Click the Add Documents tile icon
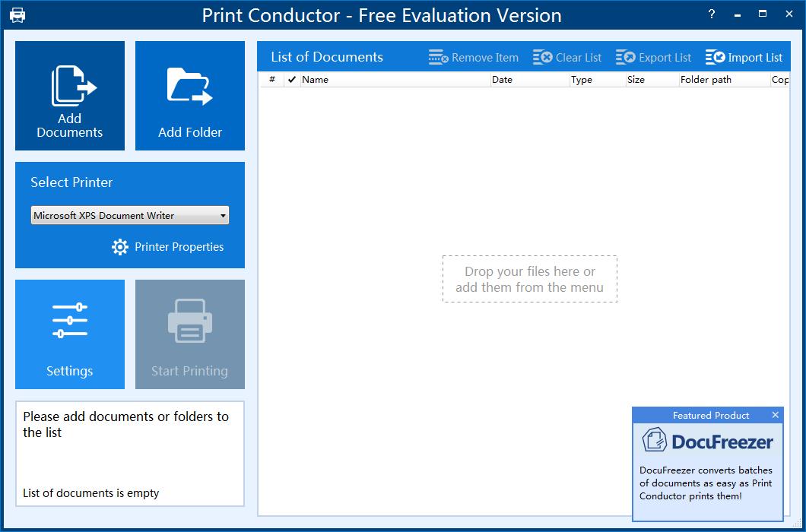Image resolution: width=806 pixels, height=532 pixels. [73, 85]
